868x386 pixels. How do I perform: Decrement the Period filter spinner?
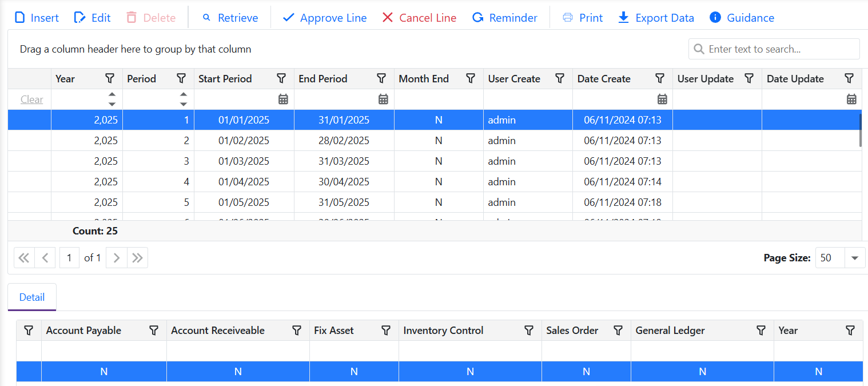[x=183, y=104]
